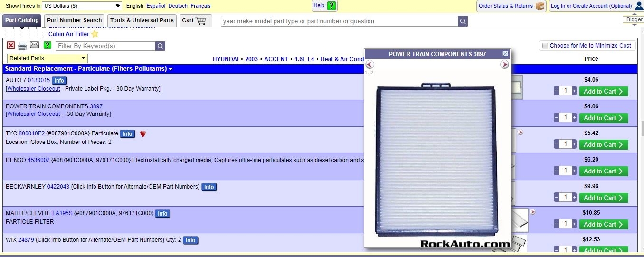This screenshot has height=257, width=644.
Task: Collapse the Cabin Air Filter tree node
Action: click(x=44, y=34)
